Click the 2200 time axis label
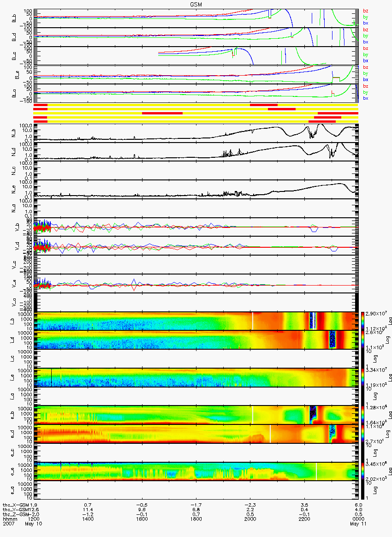392x537 pixels. coord(304,519)
